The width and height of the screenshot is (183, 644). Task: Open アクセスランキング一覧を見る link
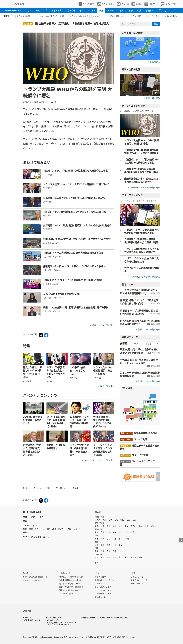(145, 277)
